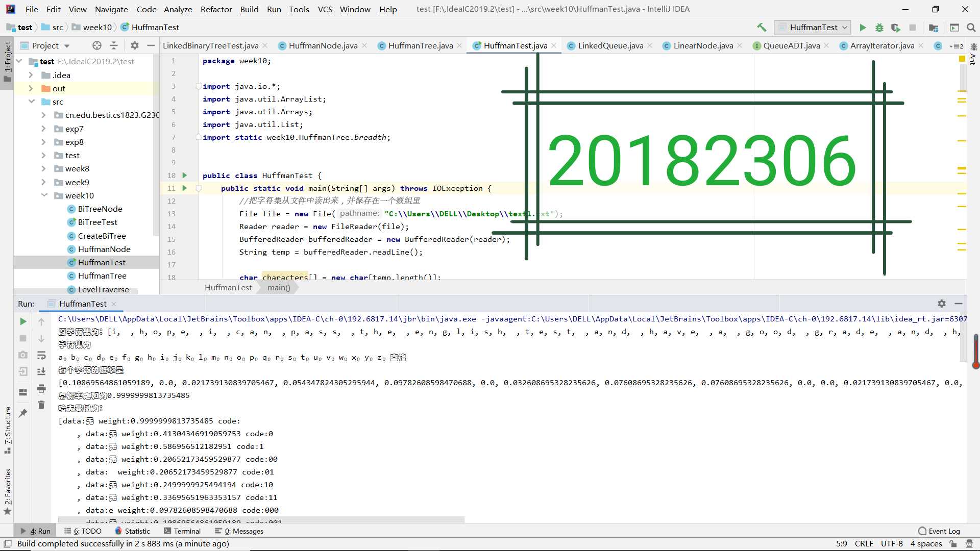Expand the out folder
The width and height of the screenshot is (980, 551).
click(x=31, y=88)
